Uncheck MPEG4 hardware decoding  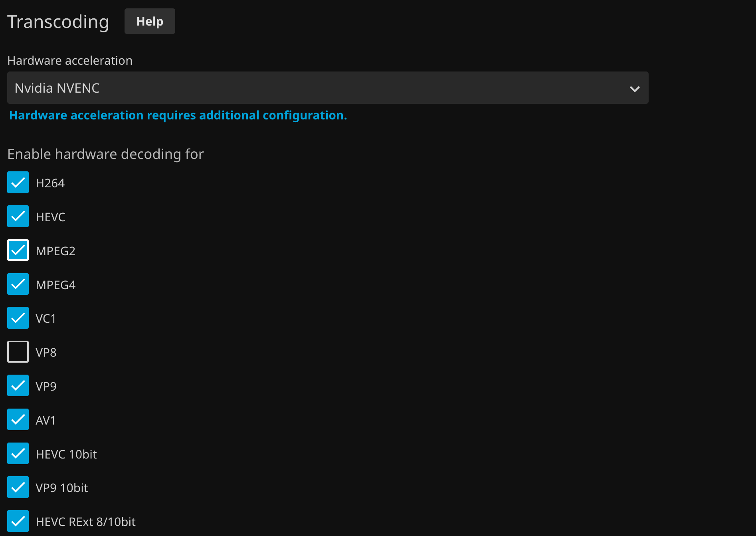(x=18, y=284)
